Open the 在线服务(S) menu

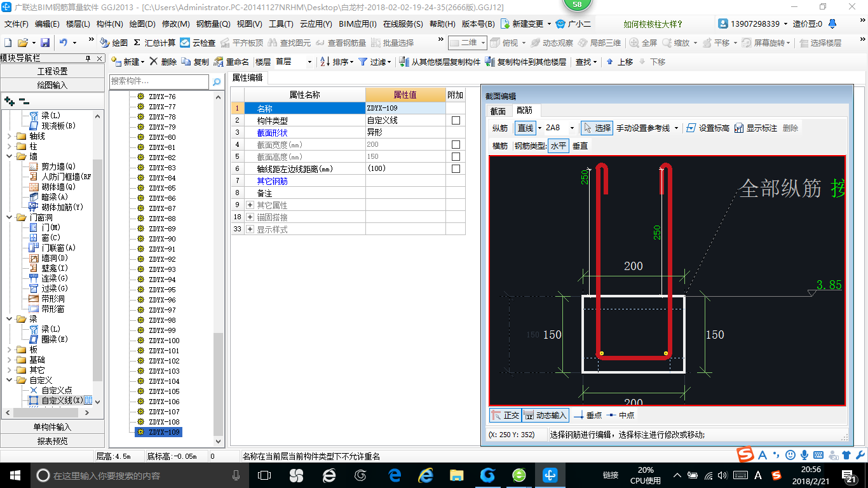pyautogui.click(x=403, y=24)
